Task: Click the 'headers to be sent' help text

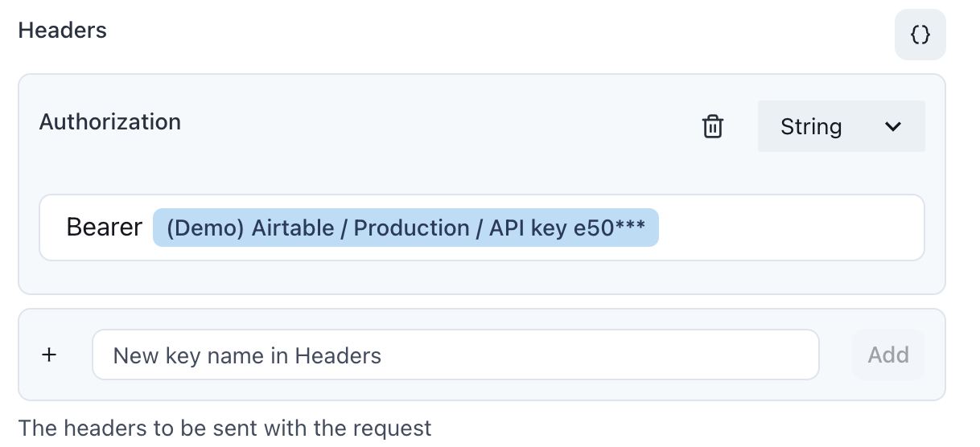Action: click(x=225, y=428)
